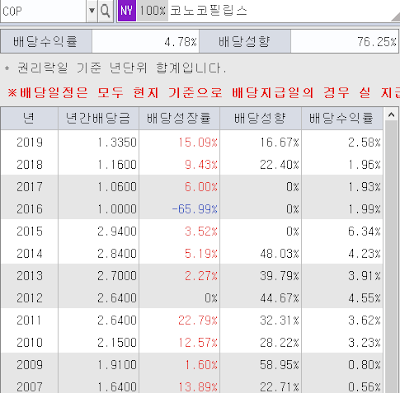Screen dimensions: 400x393
Task: Select the 2010 year row
Action: point(192,342)
